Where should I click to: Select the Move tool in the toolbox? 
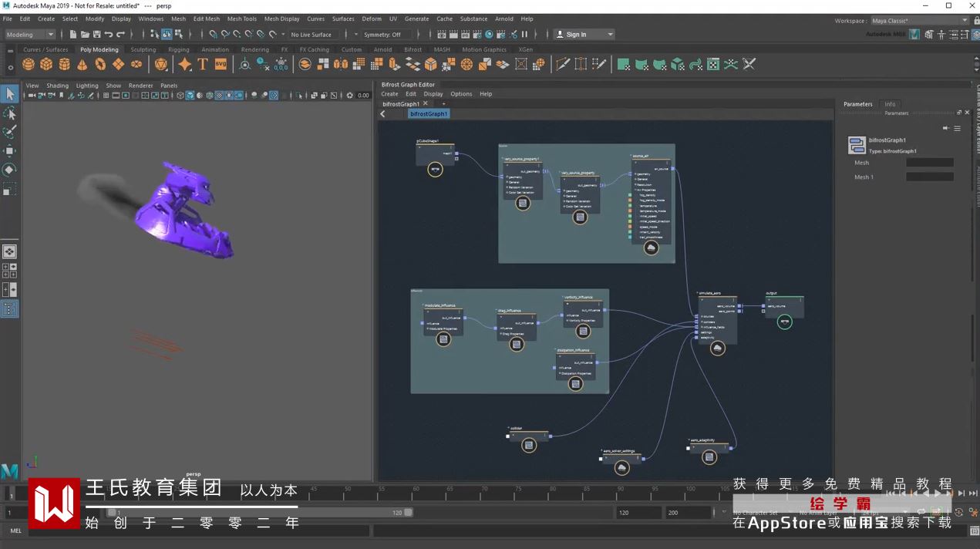[x=9, y=150]
